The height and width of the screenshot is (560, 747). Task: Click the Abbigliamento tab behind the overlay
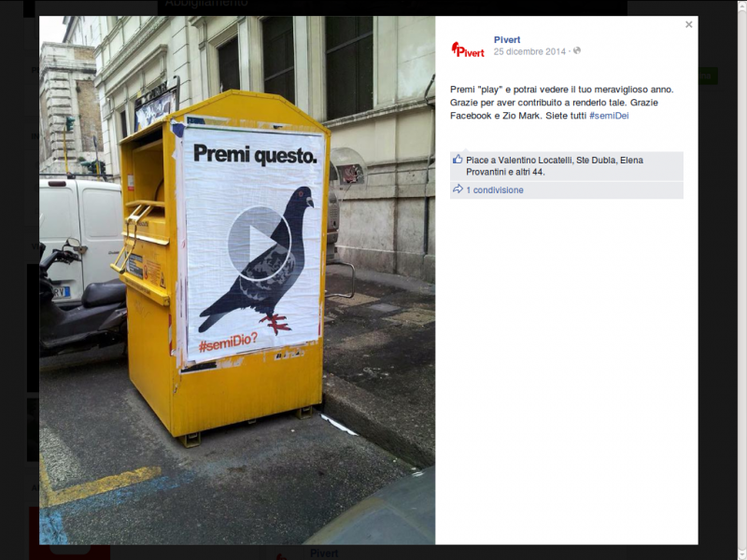click(x=206, y=4)
